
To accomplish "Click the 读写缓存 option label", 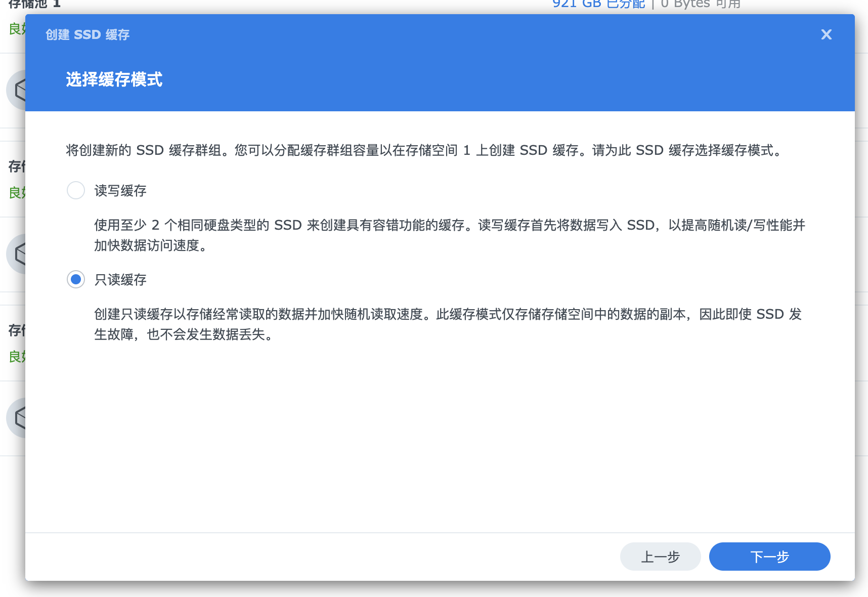I will coord(120,191).
